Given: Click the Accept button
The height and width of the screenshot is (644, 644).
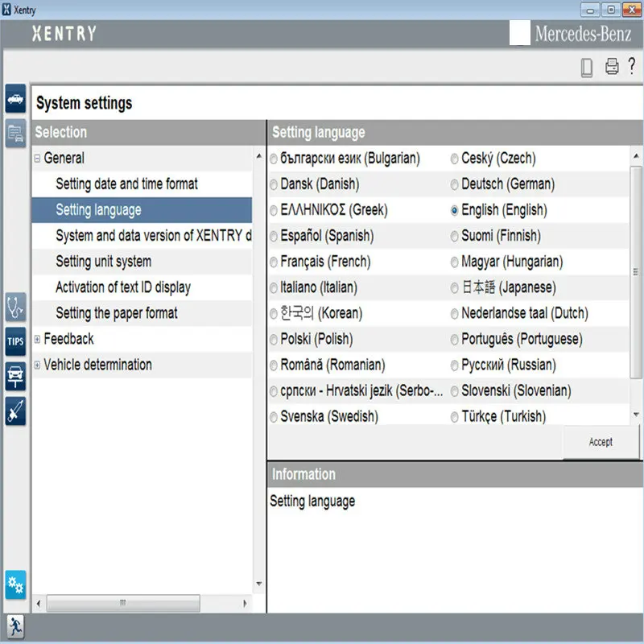Looking at the screenshot, I should 601,442.
